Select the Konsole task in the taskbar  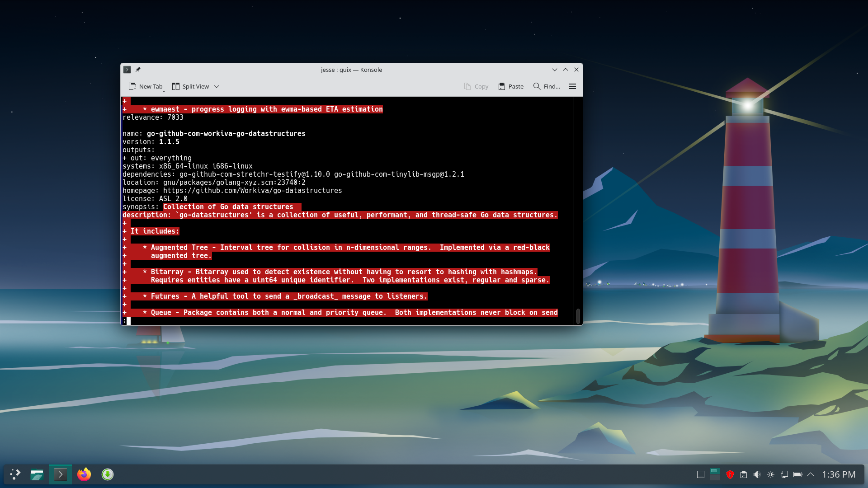(x=61, y=474)
